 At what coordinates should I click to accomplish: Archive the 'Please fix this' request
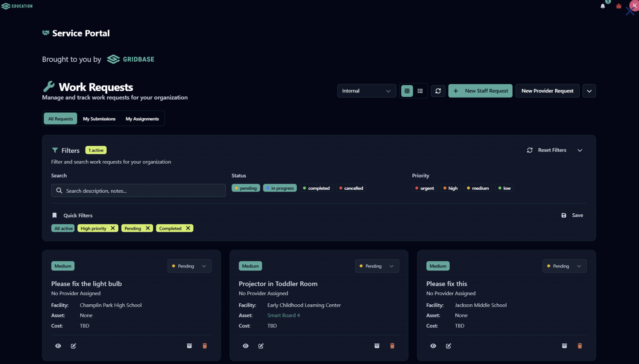[x=565, y=346]
